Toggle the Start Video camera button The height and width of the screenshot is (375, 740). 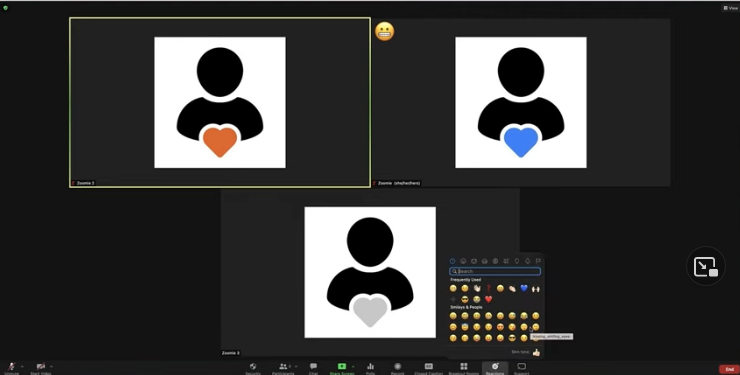point(41,368)
